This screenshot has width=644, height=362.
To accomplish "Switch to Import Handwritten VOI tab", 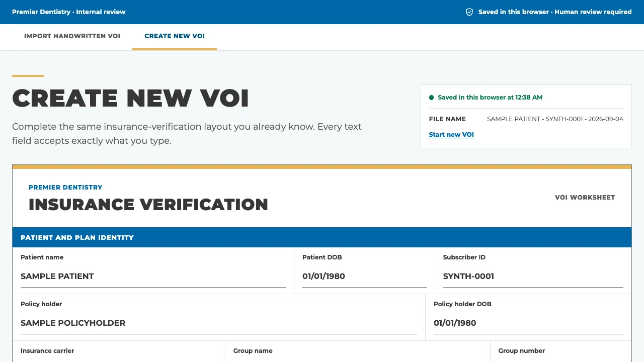I will pyautogui.click(x=72, y=36).
